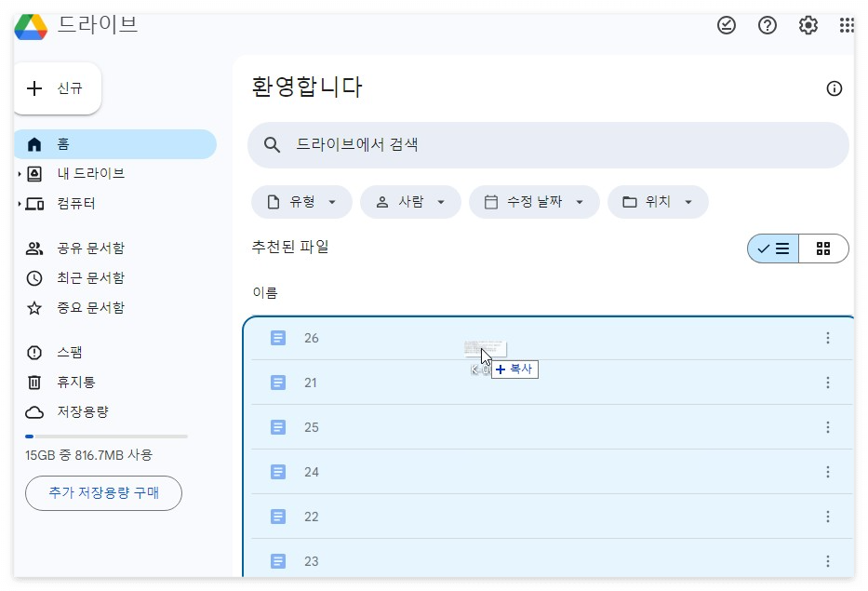Select the list view toggle
Viewport: 868px width, 591px height.
pos(772,248)
